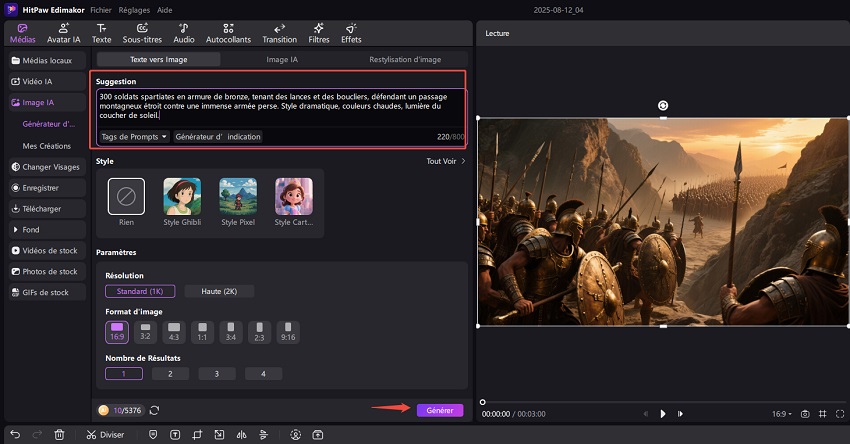Open the Médias tab
The width and height of the screenshot is (850, 444).
(x=22, y=33)
